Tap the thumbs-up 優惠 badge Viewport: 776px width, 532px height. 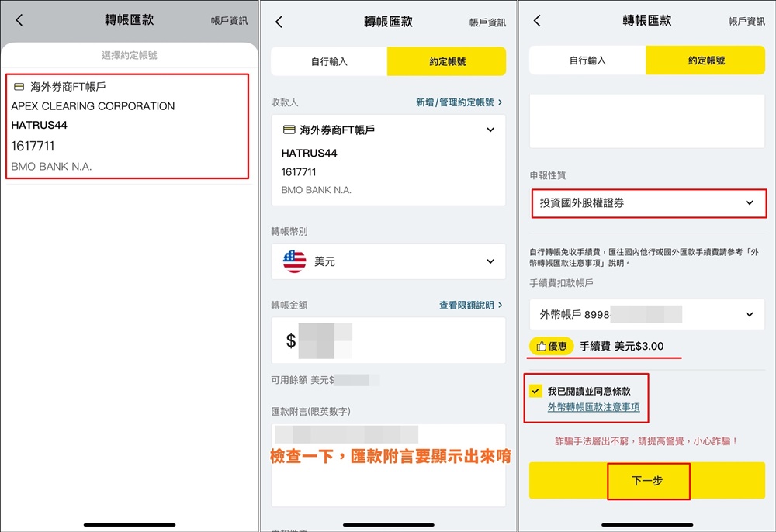pos(552,346)
